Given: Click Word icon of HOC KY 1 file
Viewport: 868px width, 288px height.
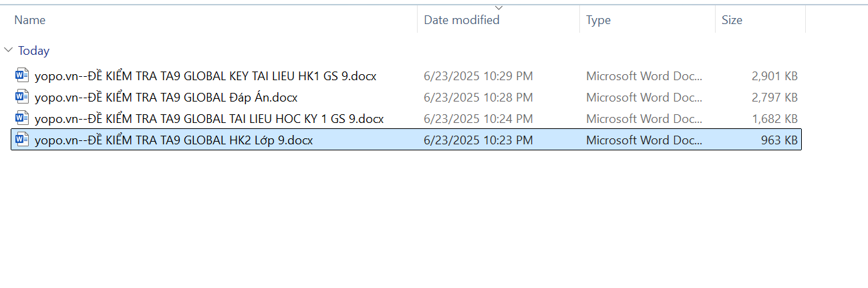Looking at the screenshot, I should pyautogui.click(x=22, y=118).
